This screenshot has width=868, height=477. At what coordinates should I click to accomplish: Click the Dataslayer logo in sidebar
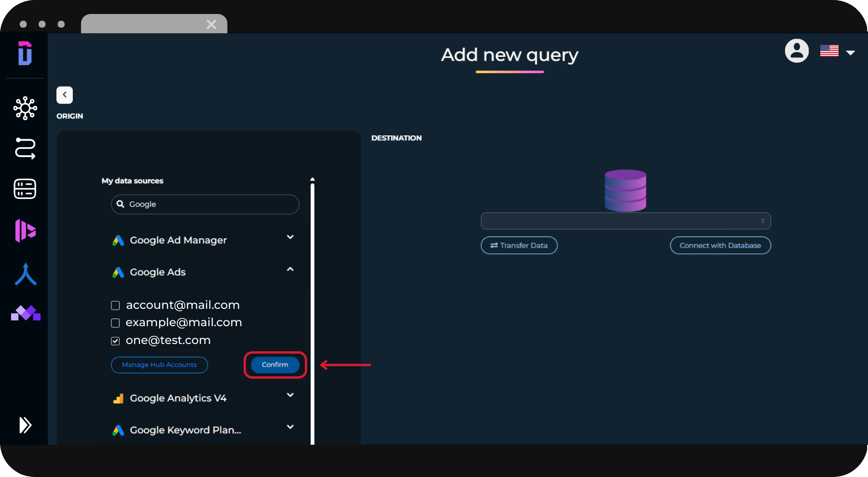25,53
